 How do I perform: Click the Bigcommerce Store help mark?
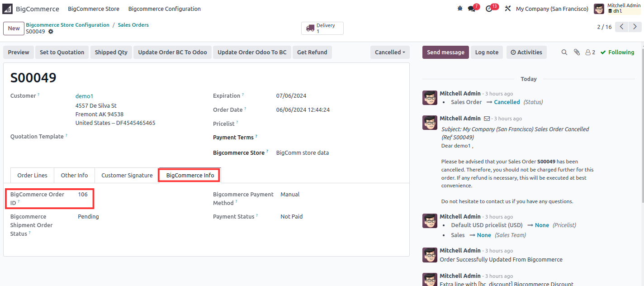click(x=267, y=151)
